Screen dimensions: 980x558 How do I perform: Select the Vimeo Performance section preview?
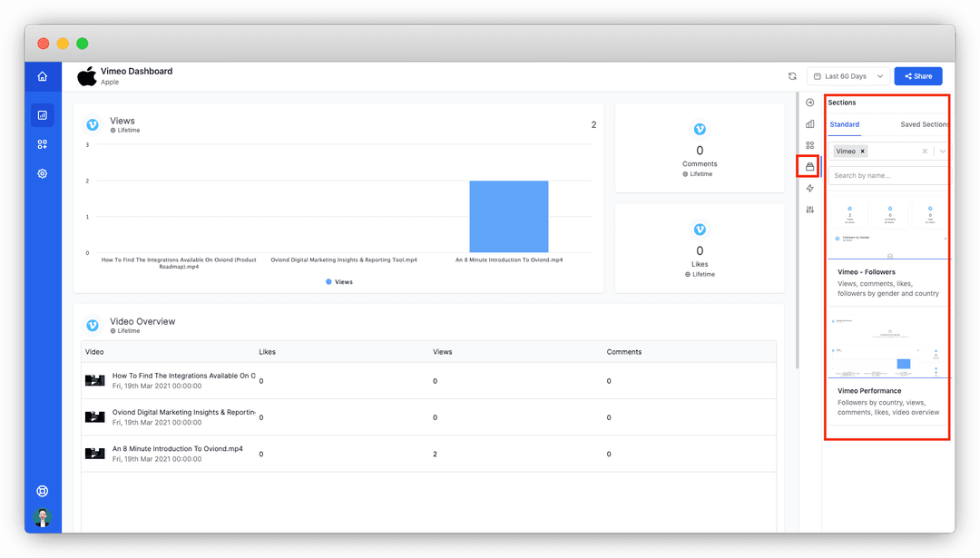(x=888, y=347)
